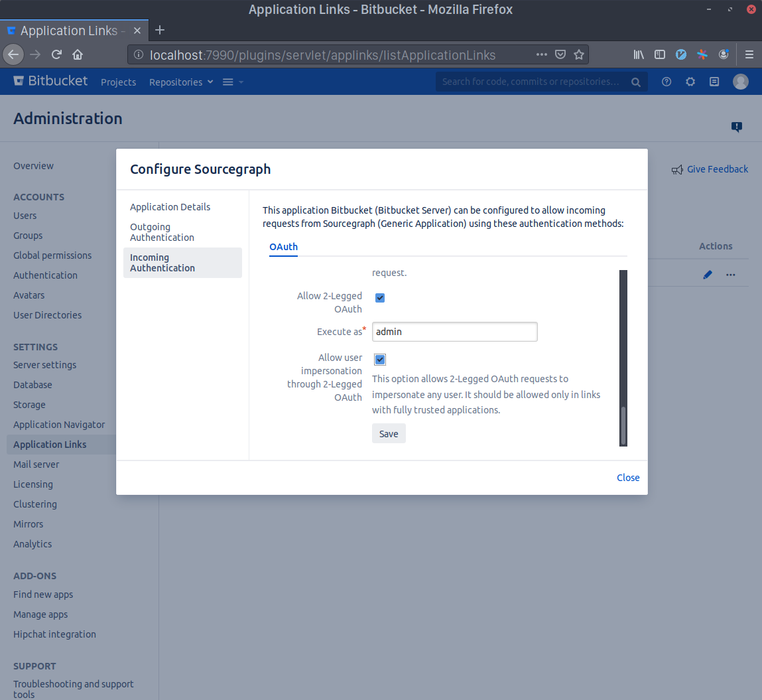Click the Bitbucket code search box

(x=541, y=82)
